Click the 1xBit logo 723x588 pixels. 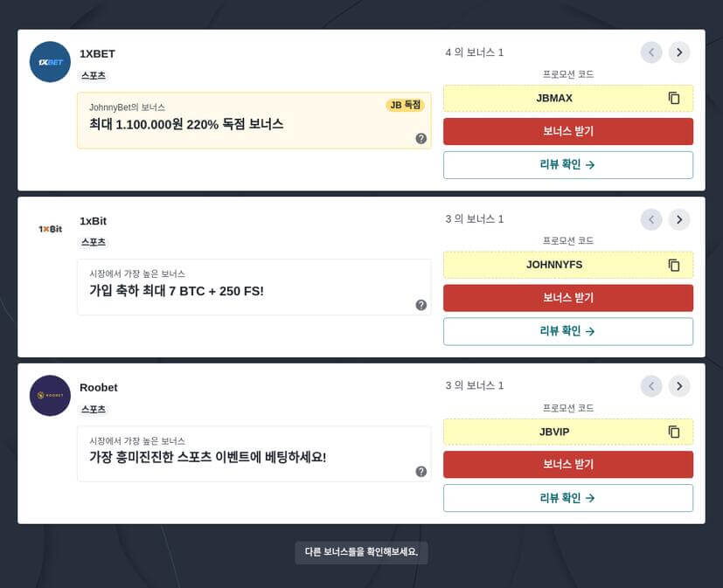pos(50,229)
